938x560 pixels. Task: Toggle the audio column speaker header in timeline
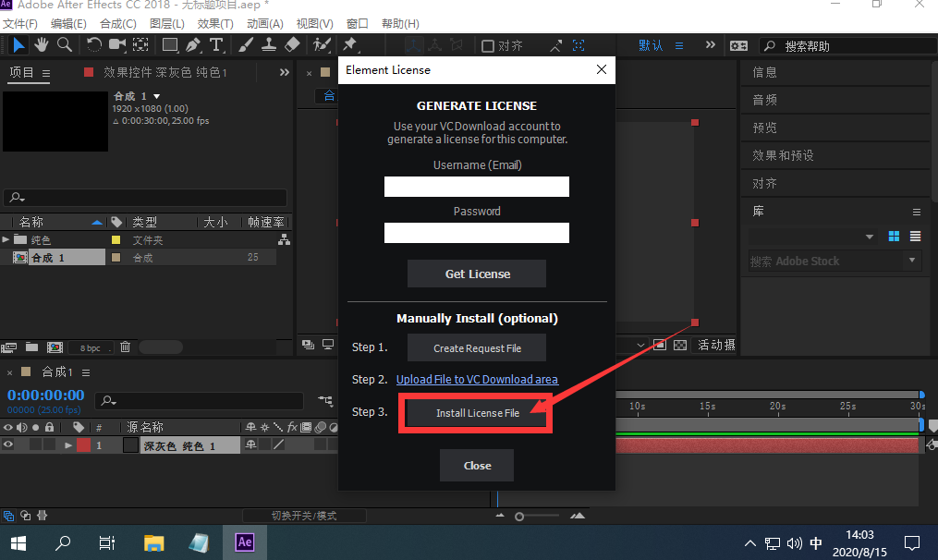21,427
